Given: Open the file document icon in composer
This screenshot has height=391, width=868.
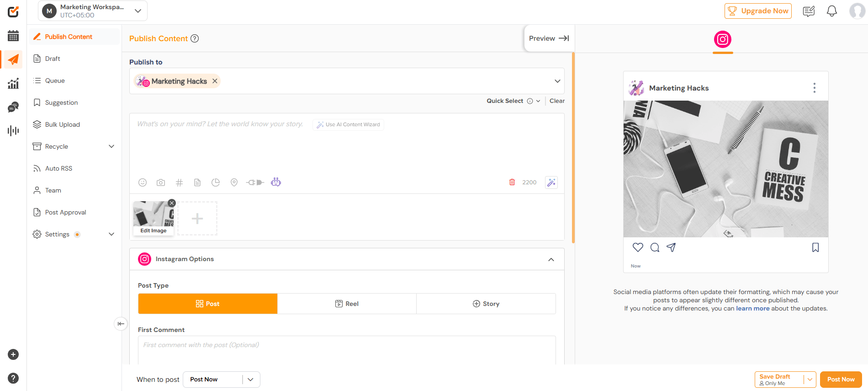Looking at the screenshot, I should [x=197, y=182].
